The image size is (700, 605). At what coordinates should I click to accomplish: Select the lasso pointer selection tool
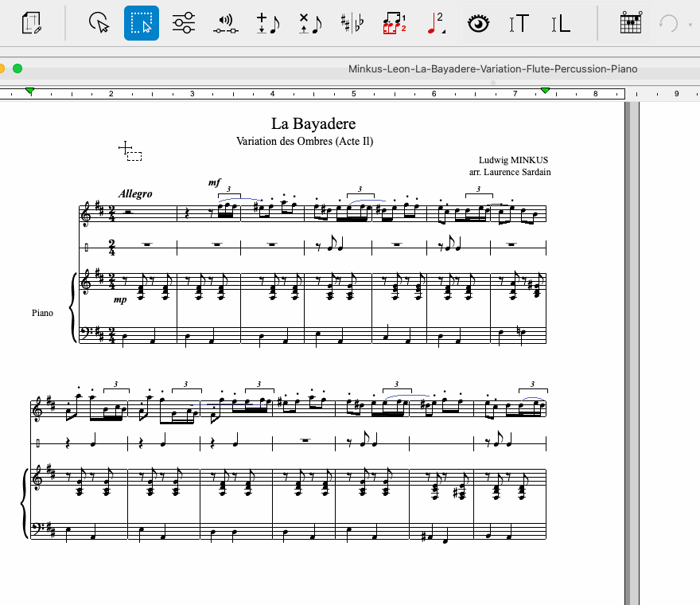click(99, 23)
